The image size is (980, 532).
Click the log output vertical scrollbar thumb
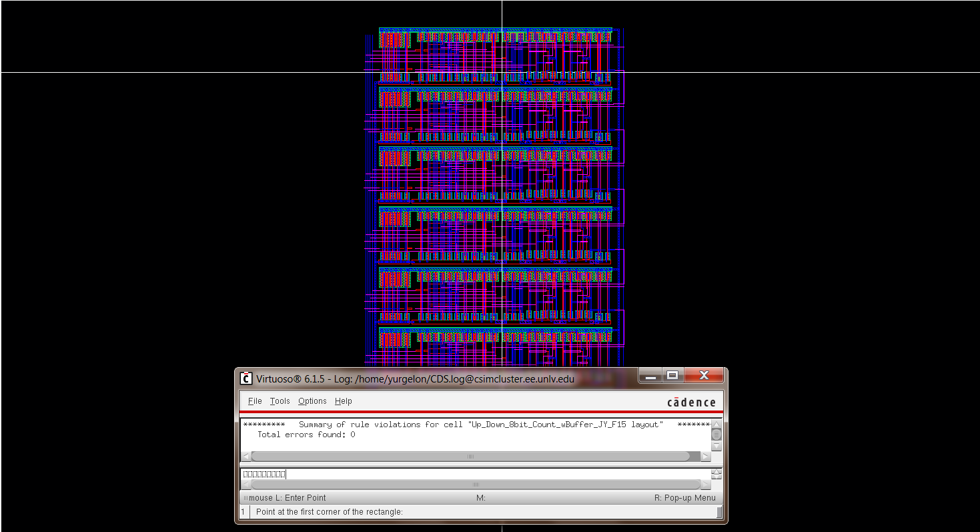click(x=716, y=435)
